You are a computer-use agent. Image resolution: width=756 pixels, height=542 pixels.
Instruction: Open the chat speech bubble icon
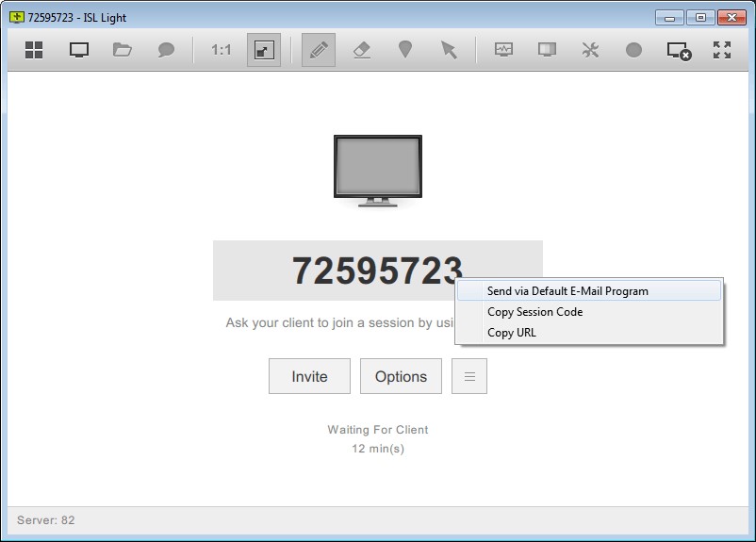(x=166, y=50)
